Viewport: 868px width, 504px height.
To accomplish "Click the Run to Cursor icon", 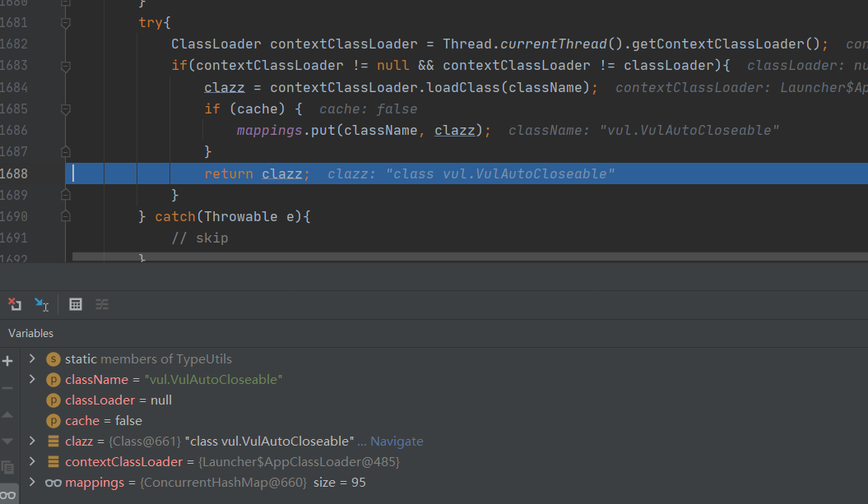I will click(41, 304).
